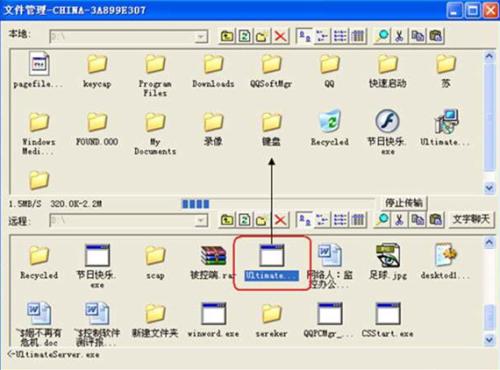Switch remote pane to small icons view
500x370 pixels.
pos(322,220)
